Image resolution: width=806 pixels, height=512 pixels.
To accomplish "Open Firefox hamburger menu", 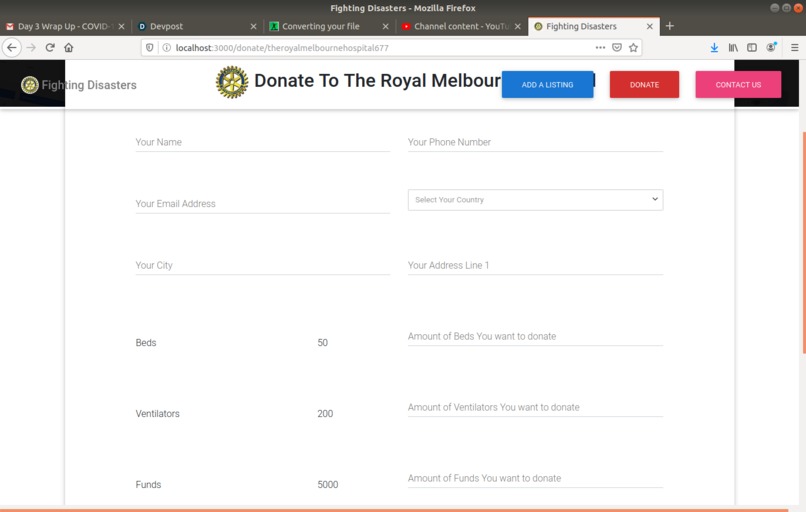I will pos(795,47).
